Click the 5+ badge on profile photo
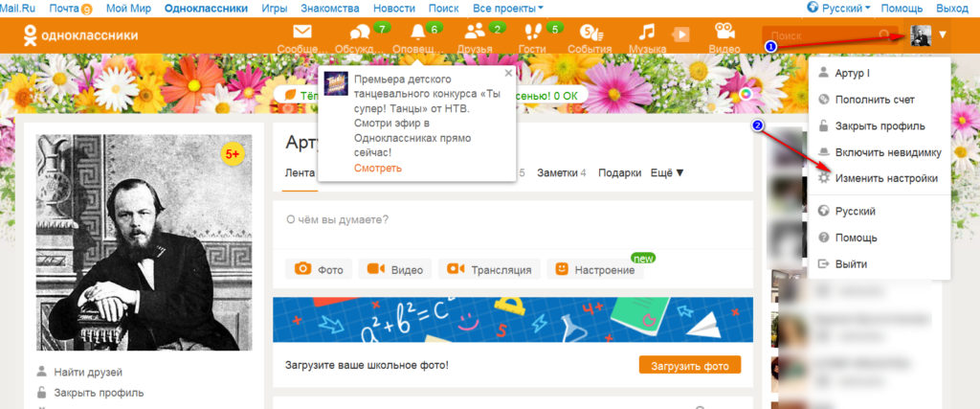The height and width of the screenshot is (409, 980). click(x=232, y=154)
